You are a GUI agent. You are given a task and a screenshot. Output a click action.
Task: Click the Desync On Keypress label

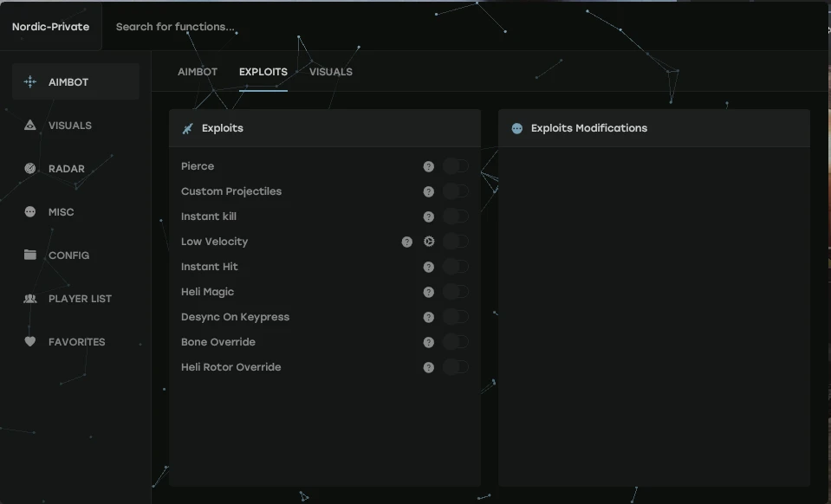pos(236,317)
